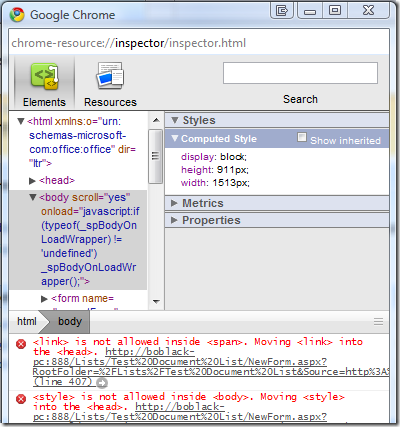Select the head tag row
This screenshot has height=427, width=400.
click(57, 181)
